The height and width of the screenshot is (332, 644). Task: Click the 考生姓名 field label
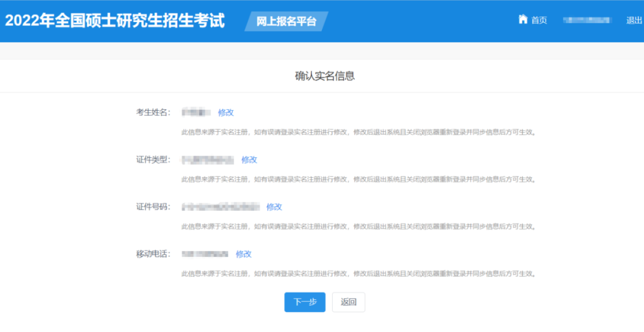[153, 112]
